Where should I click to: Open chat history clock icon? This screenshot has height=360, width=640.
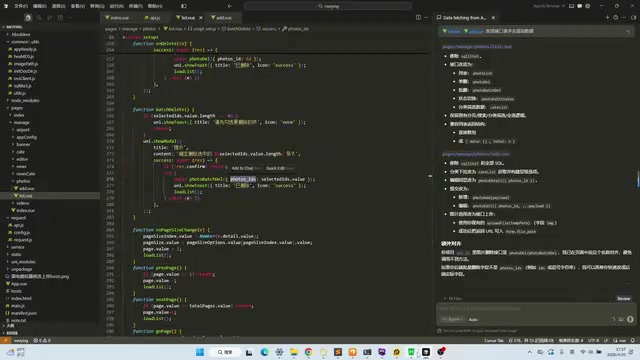tap(616, 17)
